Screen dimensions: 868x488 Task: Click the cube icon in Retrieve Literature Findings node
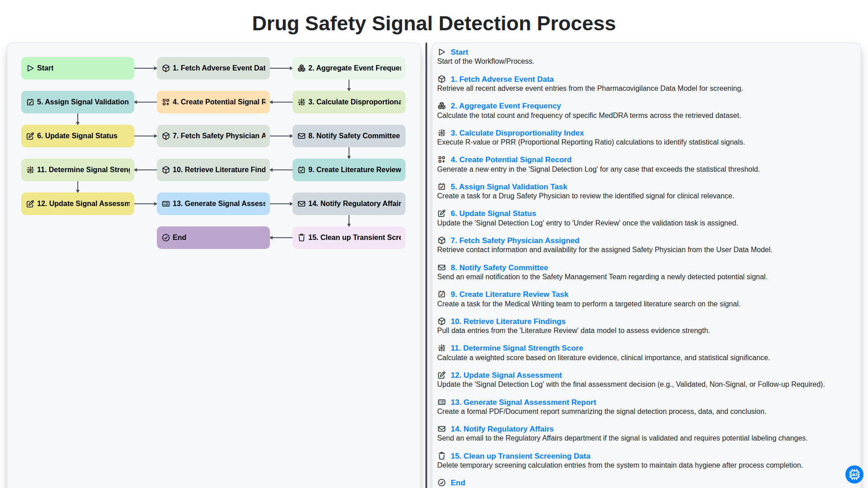(x=166, y=170)
